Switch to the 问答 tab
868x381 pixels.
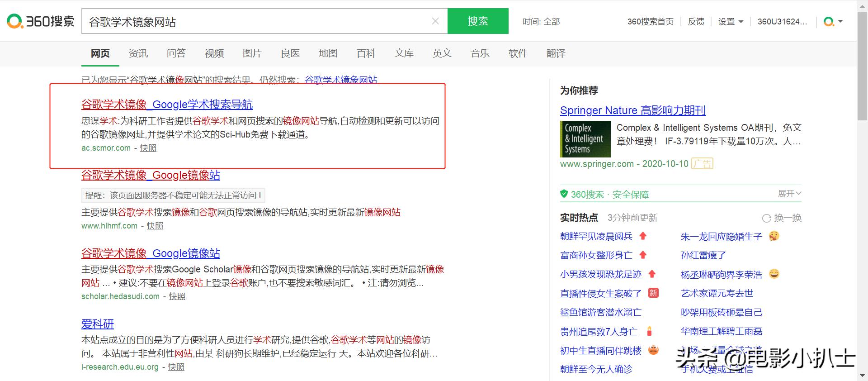pos(176,53)
